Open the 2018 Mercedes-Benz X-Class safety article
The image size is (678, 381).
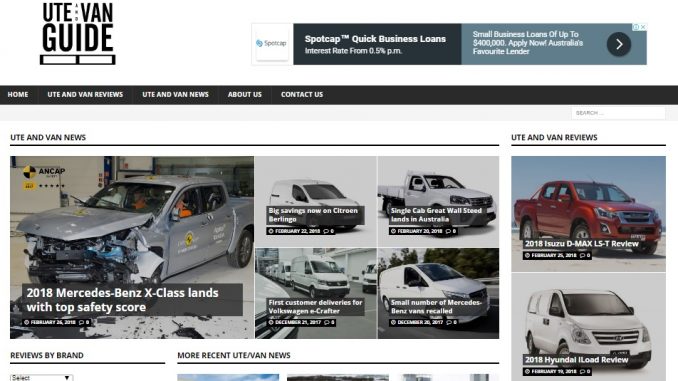coord(123,300)
